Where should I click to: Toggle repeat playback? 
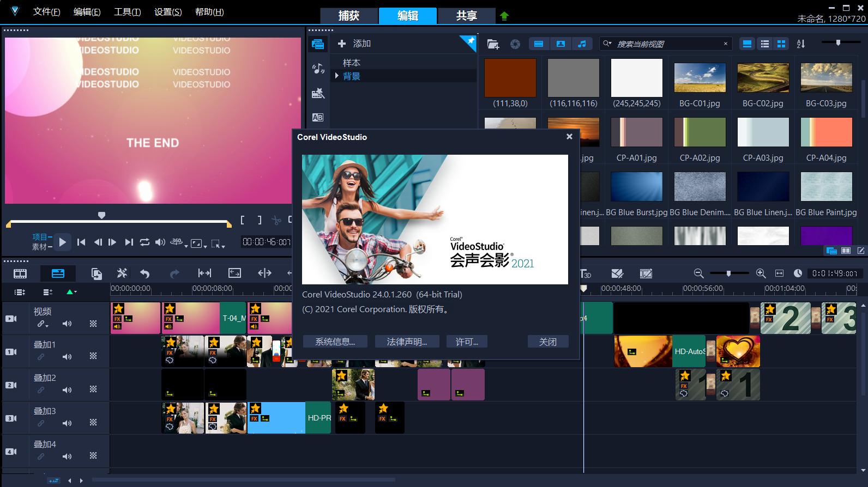[144, 242]
